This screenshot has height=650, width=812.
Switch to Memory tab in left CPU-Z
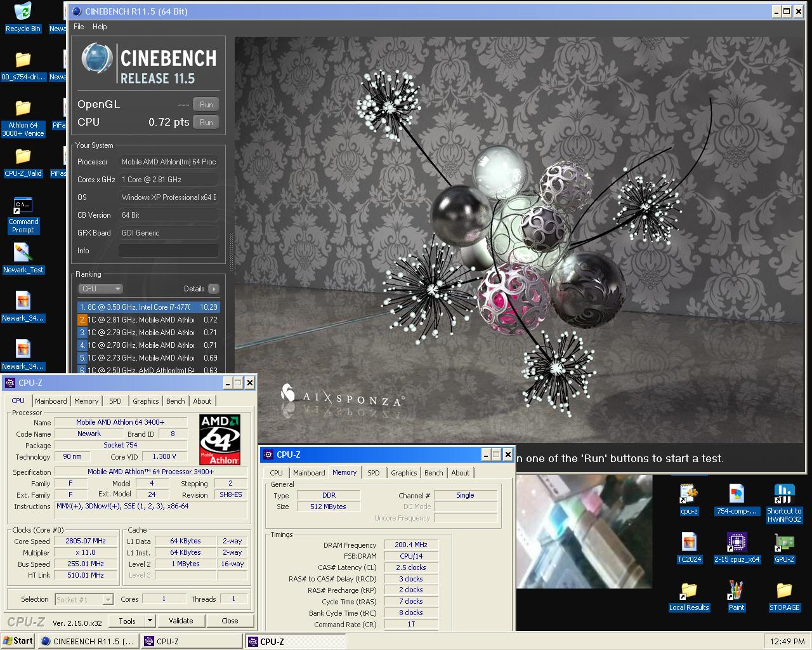click(x=86, y=401)
